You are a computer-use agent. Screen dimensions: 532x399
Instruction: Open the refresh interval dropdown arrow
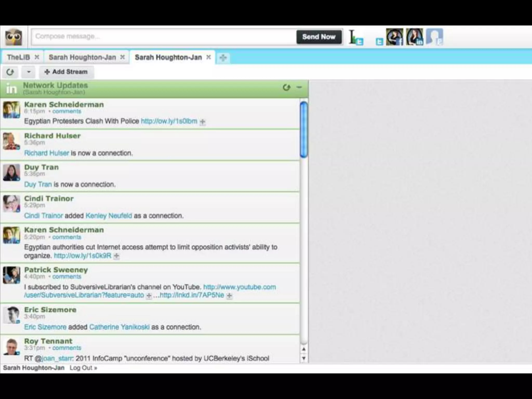(29, 72)
